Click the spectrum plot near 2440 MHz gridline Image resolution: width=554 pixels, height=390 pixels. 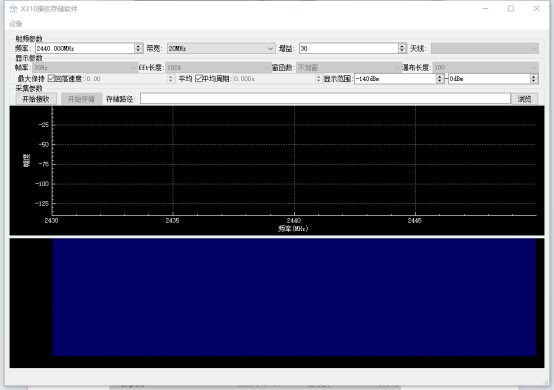(x=294, y=161)
